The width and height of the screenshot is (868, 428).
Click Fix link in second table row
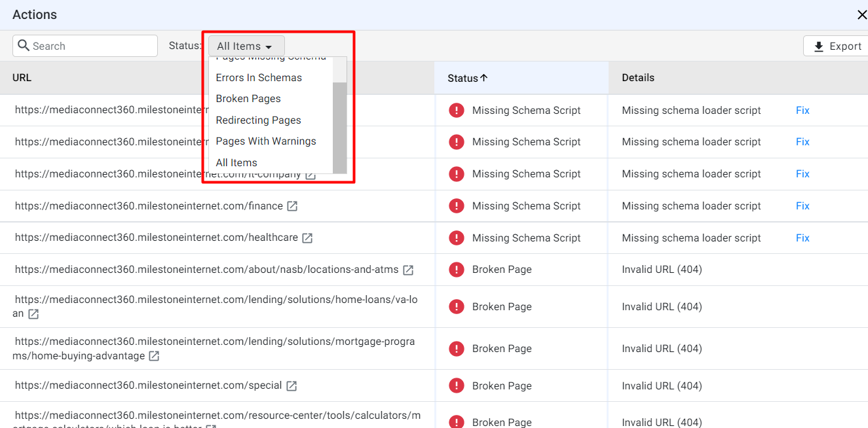(802, 141)
